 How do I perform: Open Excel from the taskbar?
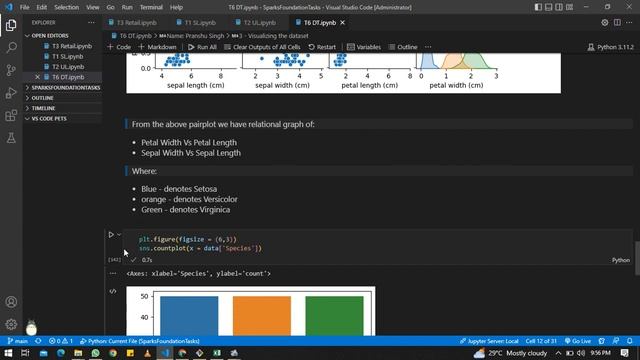pos(217,353)
